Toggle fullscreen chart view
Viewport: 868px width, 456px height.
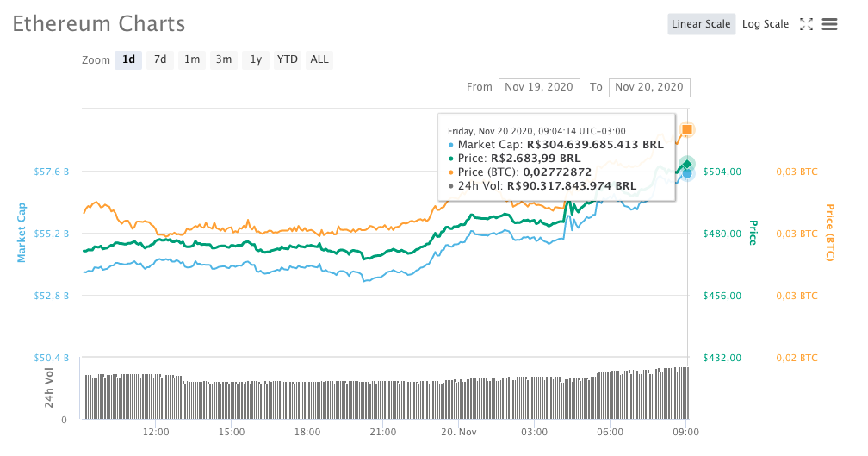[x=806, y=24]
